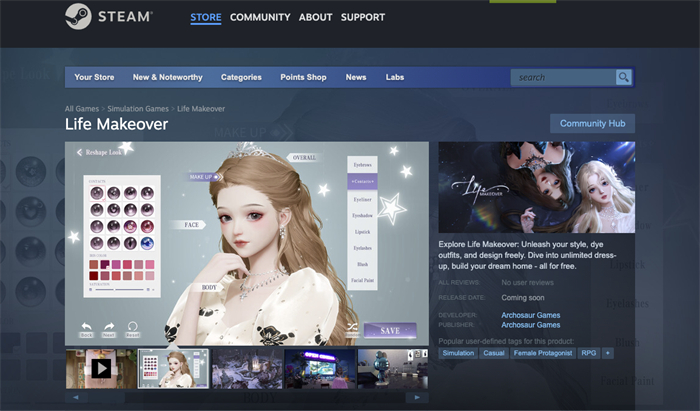Image resolution: width=700 pixels, height=411 pixels.
Task: Select the snowy castle thumbnail
Action: [x=247, y=369]
